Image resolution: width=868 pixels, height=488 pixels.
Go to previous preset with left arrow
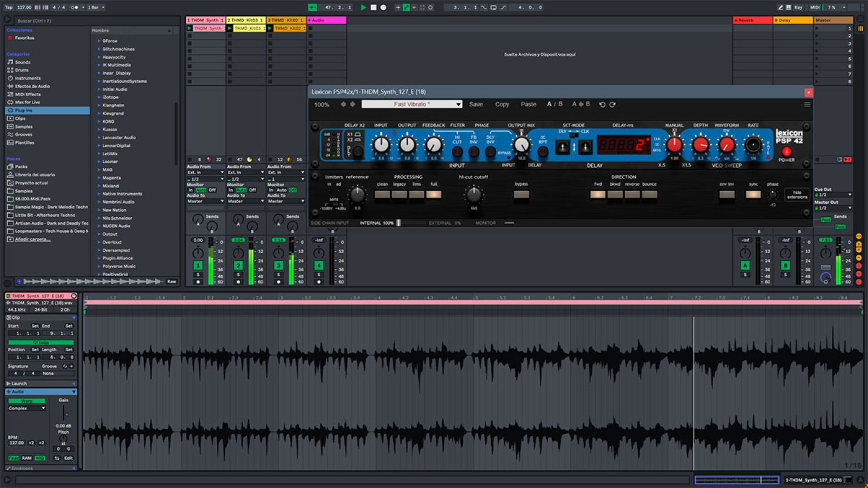coord(343,104)
